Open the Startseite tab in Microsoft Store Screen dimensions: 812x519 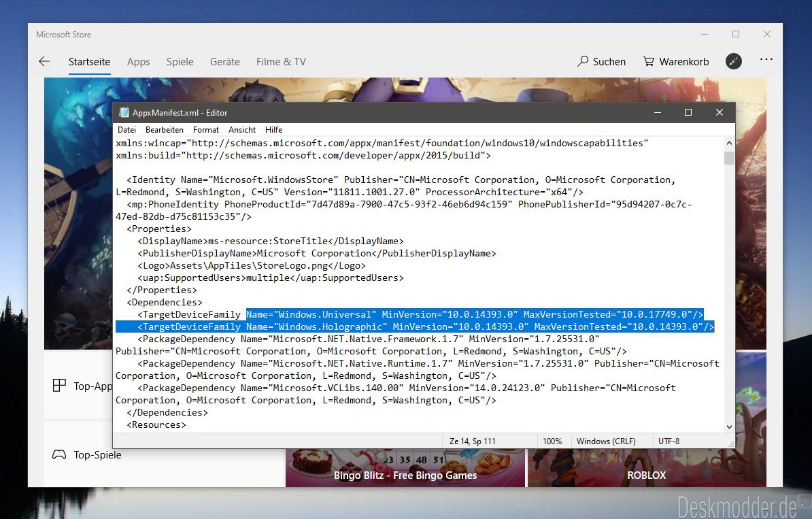[x=89, y=62]
